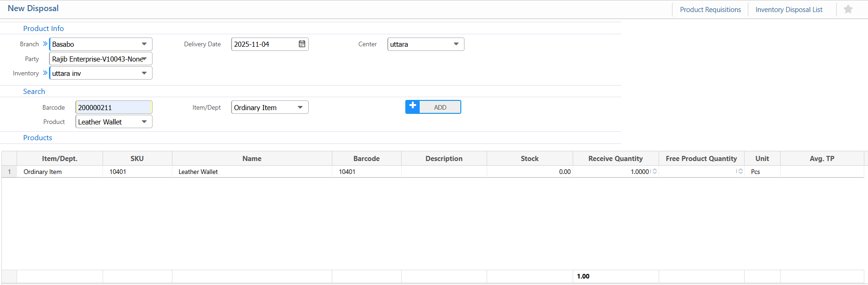Click into the Barcode input field

tap(113, 107)
